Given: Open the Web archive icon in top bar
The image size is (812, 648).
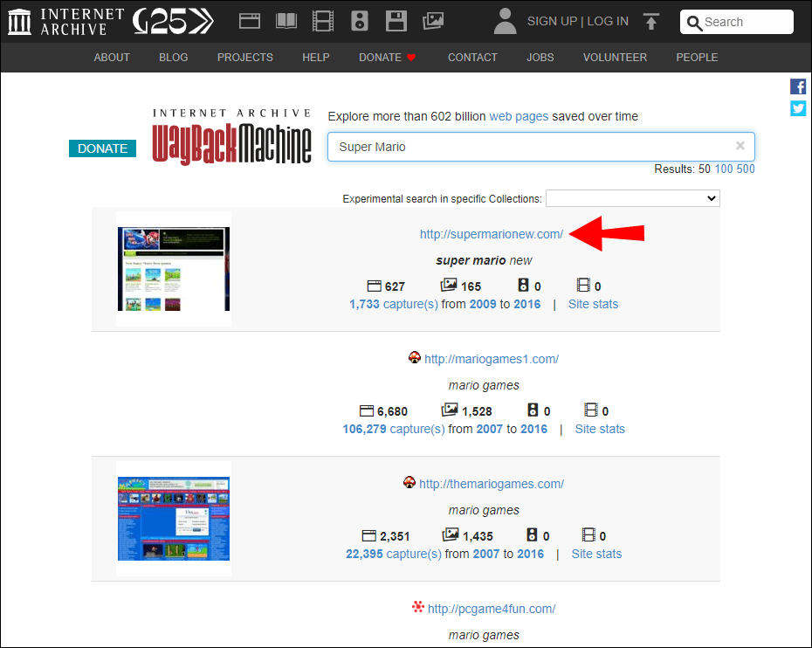Looking at the screenshot, I should [x=250, y=21].
